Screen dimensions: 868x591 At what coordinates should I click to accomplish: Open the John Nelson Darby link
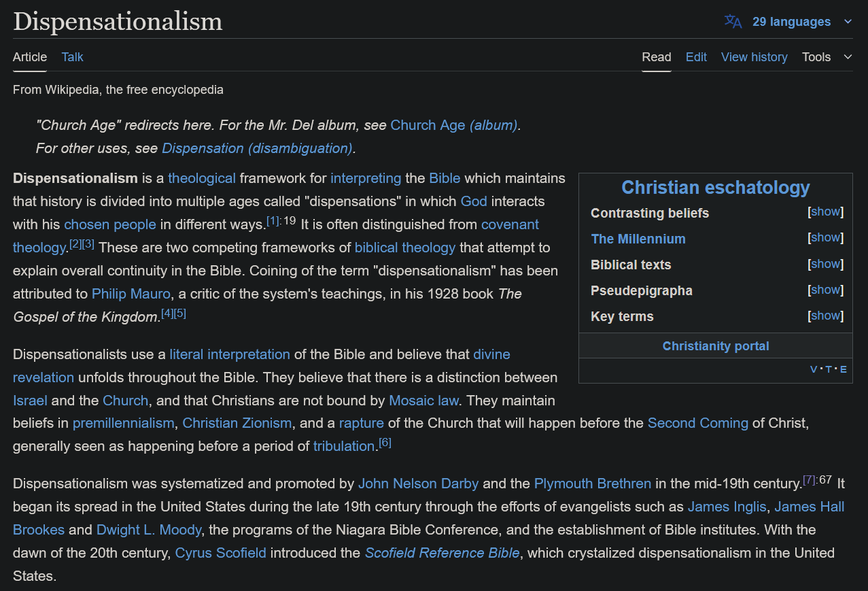[419, 484]
